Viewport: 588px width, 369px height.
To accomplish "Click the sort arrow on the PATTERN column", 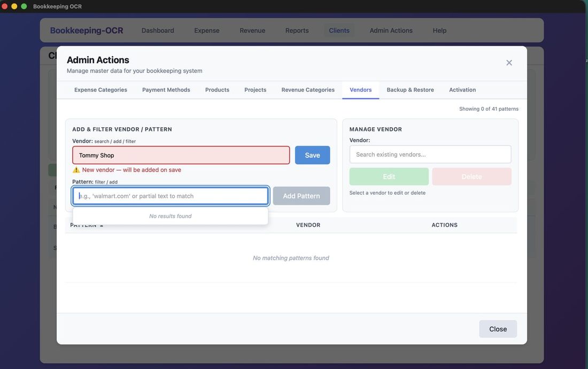I will [x=100, y=225].
